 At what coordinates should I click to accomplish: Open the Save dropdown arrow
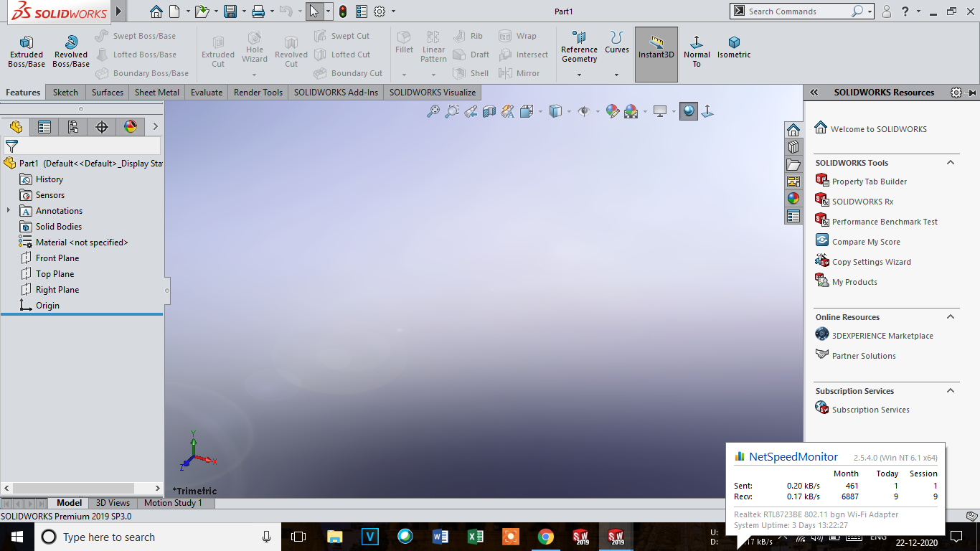click(x=243, y=11)
